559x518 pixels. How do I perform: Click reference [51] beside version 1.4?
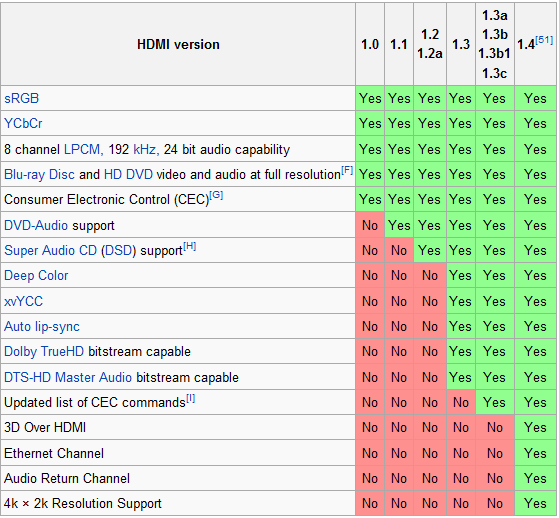[x=544, y=40]
